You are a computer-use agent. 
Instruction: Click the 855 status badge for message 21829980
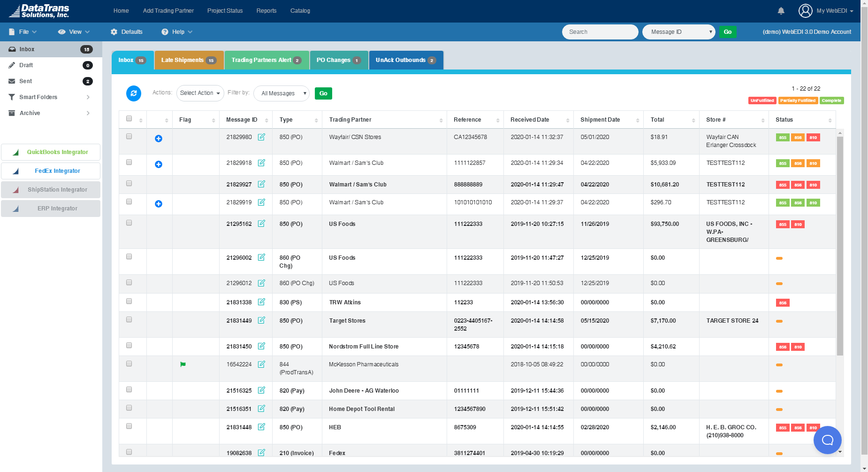(783, 138)
